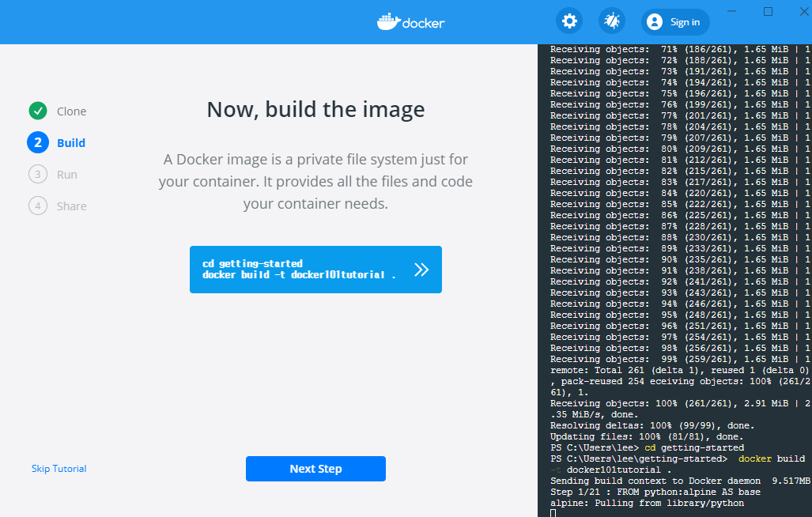
Task: Select the Run step label
Action: (x=66, y=175)
